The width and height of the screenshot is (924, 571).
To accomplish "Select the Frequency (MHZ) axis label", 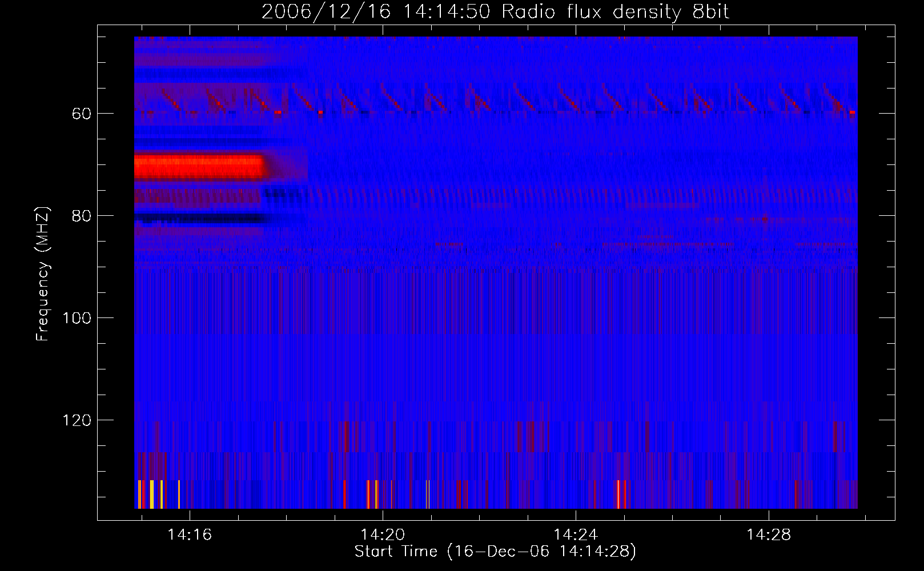I will (x=43, y=274).
